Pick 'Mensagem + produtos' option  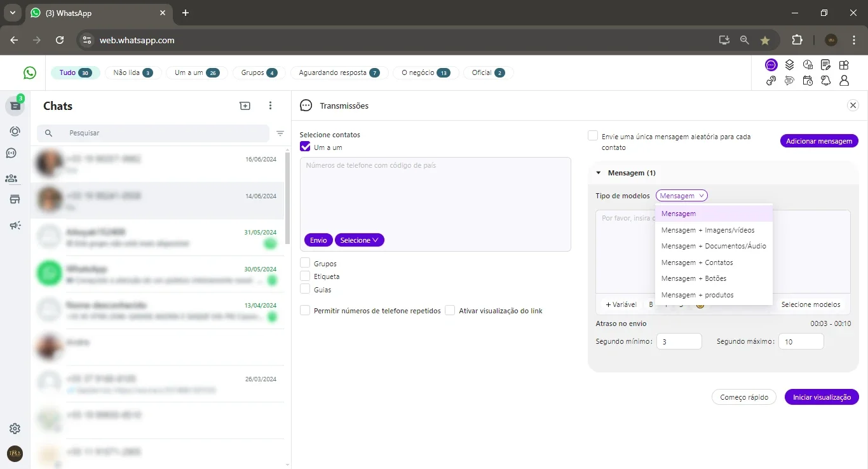(x=714, y=295)
